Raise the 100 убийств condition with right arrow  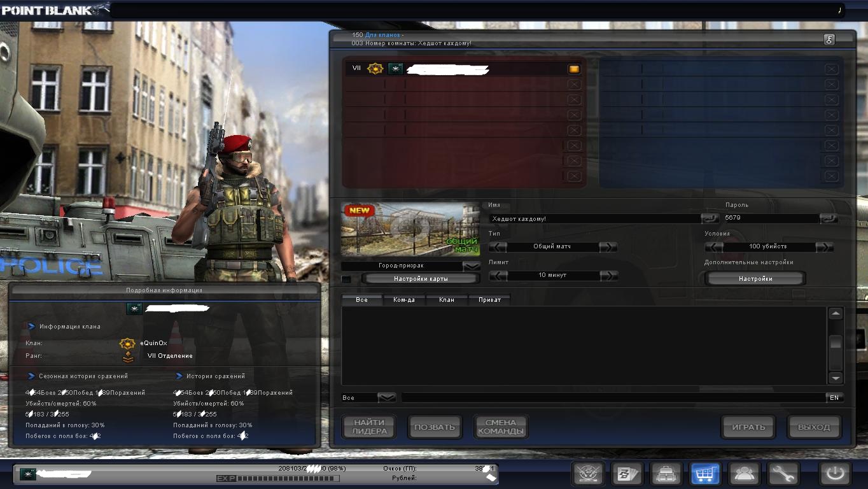coord(825,247)
